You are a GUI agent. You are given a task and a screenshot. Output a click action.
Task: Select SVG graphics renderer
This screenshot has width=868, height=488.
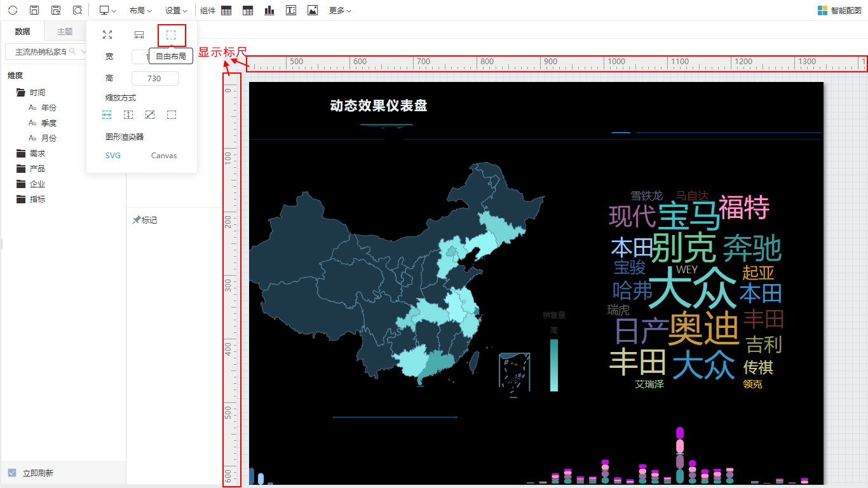point(113,156)
